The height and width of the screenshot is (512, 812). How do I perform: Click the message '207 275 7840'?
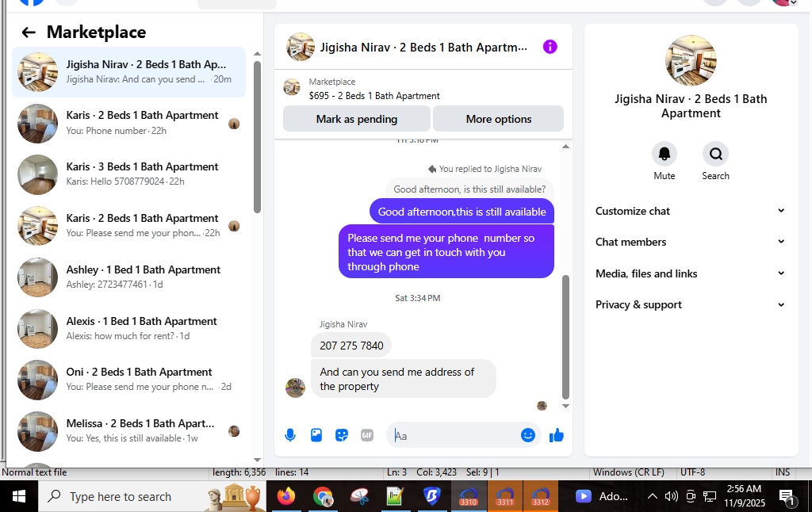(351, 346)
